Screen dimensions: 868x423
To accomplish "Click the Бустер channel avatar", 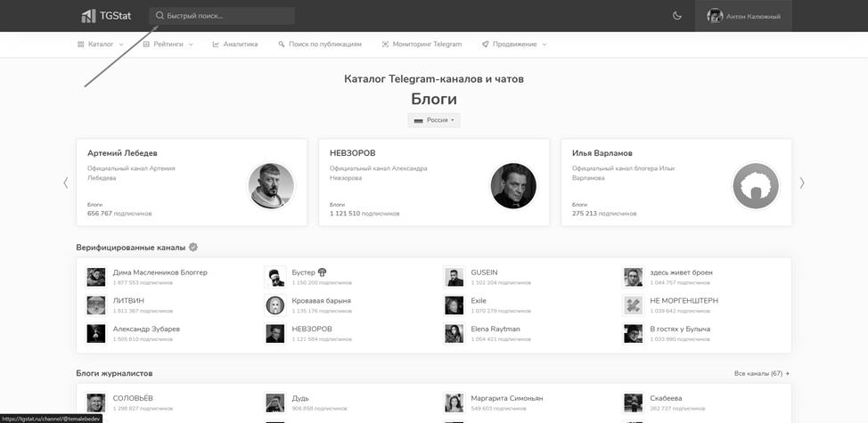I will 275,277.
